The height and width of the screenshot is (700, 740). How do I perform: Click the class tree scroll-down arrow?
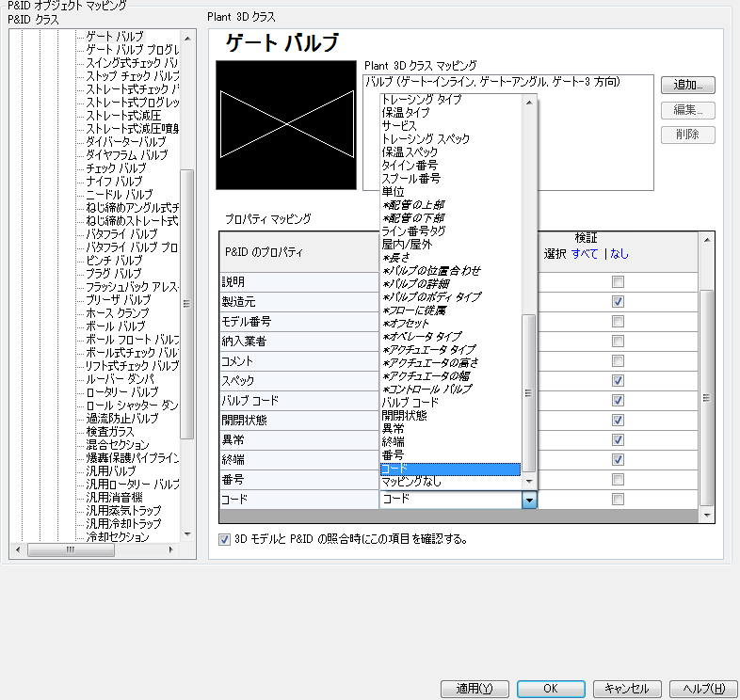coord(187,534)
